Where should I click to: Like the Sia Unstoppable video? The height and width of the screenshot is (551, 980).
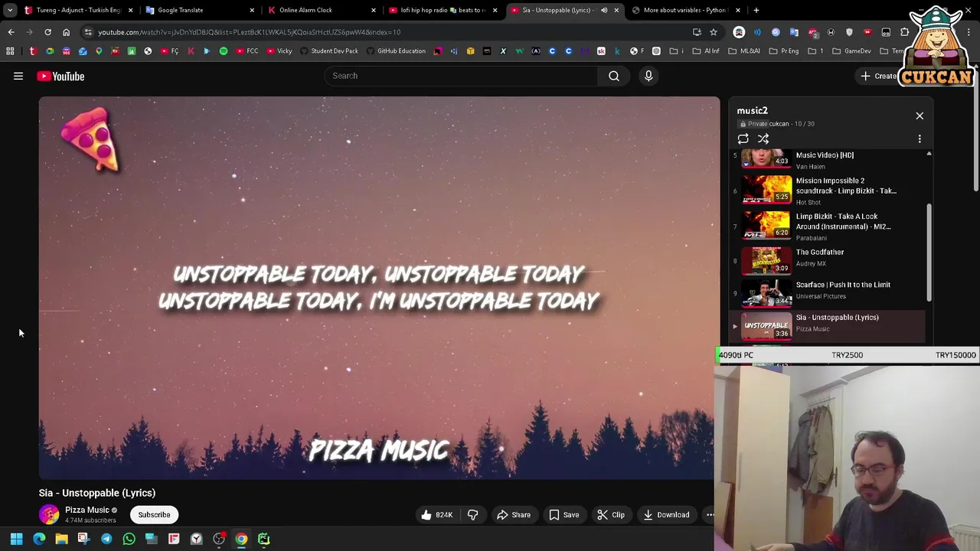(436, 515)
